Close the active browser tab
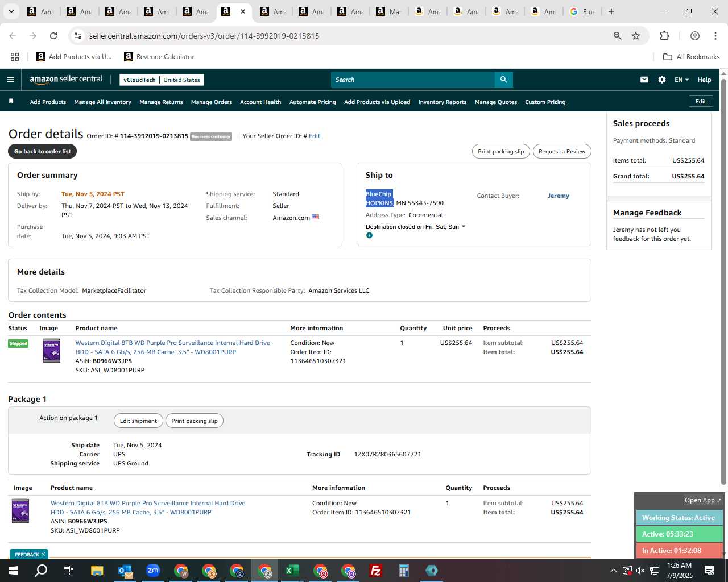The width and height of the screenshot is (728, 582). (242, 11)
